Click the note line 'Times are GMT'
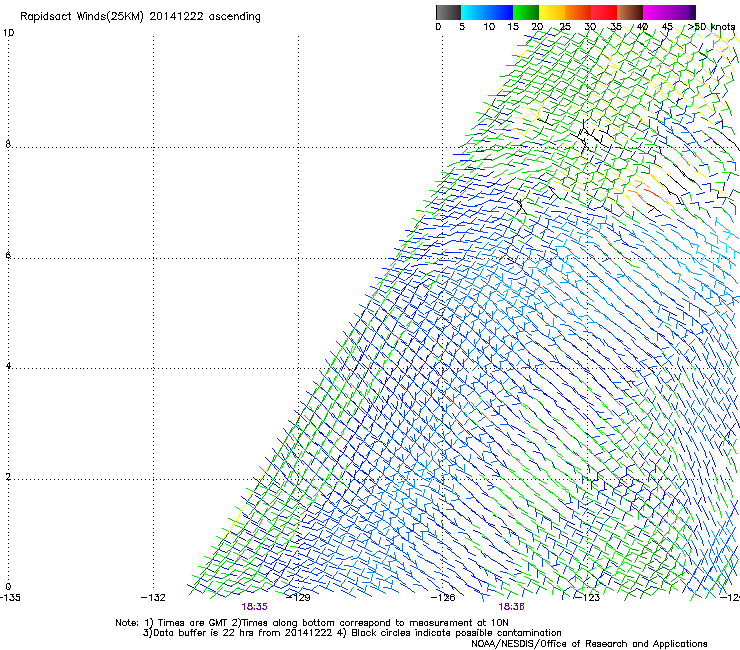Screen dimensions: 740x650 pos(193,623)
